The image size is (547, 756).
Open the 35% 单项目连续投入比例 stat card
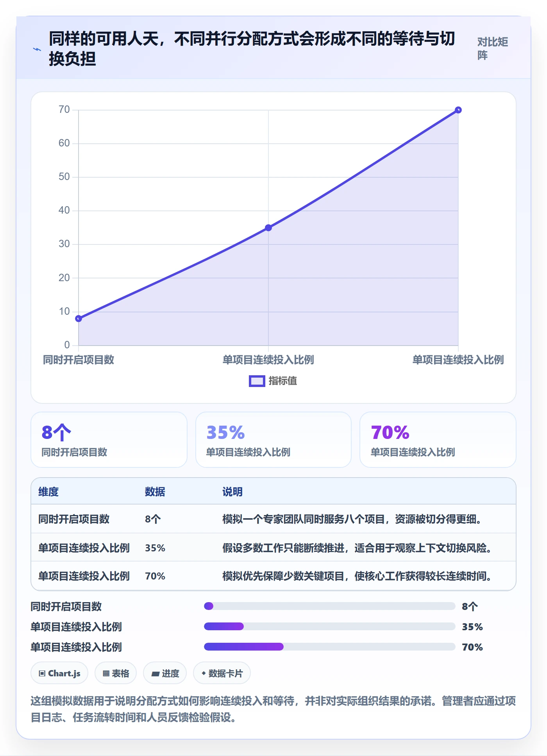pyautogui.click(x=273, y=440)
